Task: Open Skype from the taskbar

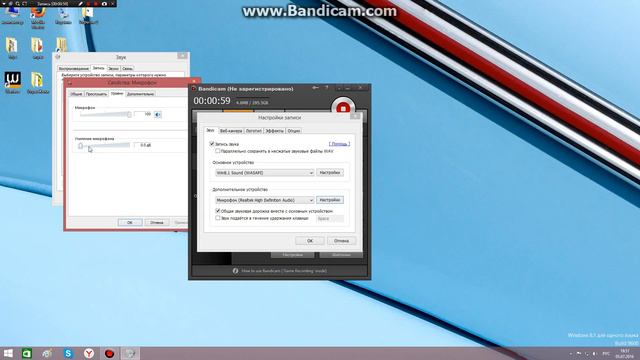Action: (68, 353)
